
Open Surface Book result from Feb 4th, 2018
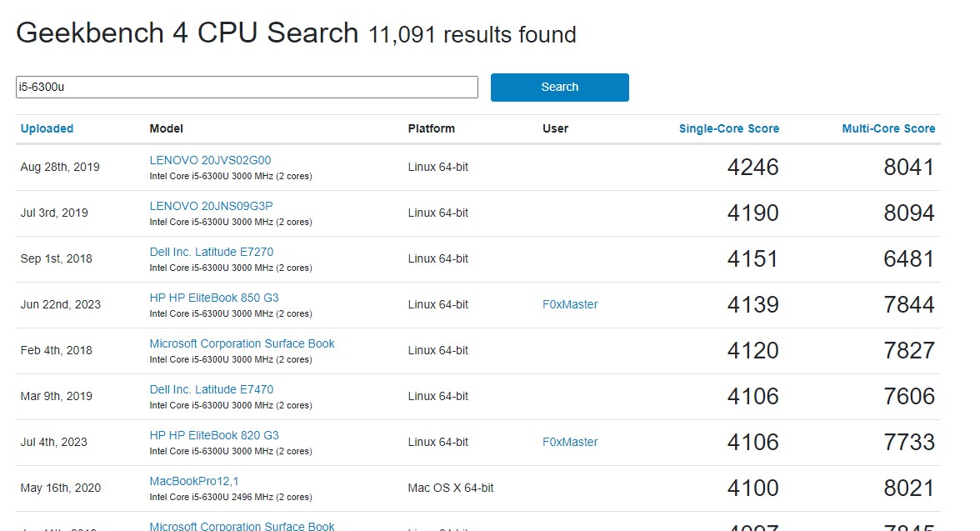pyautogui.click(x=242, y=343)
